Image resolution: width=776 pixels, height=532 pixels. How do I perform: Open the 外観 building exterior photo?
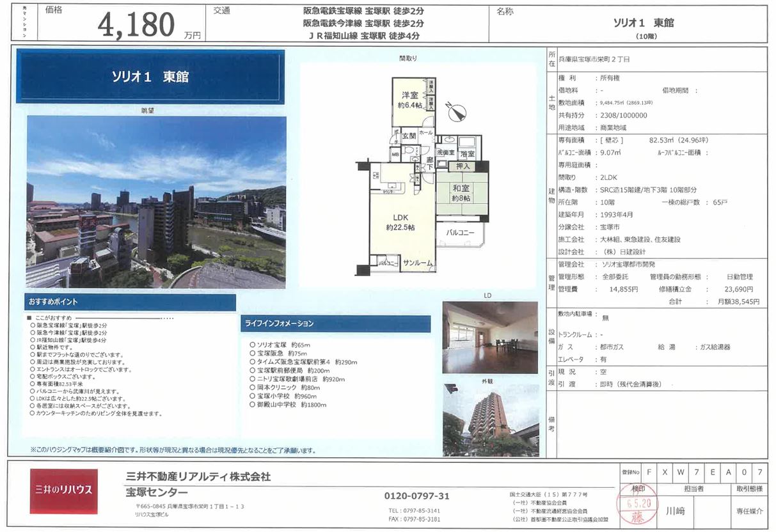click(489, 420)
